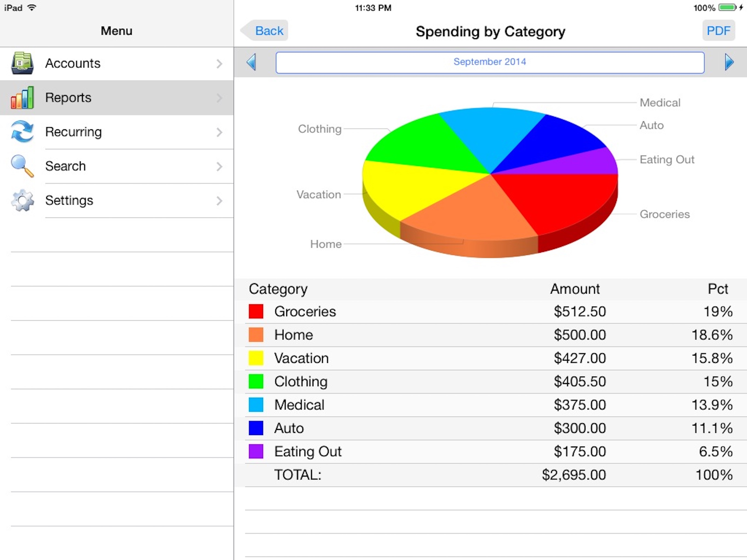
Task: Click the Reports bar chart icon
Action: [x=22, y=98]
